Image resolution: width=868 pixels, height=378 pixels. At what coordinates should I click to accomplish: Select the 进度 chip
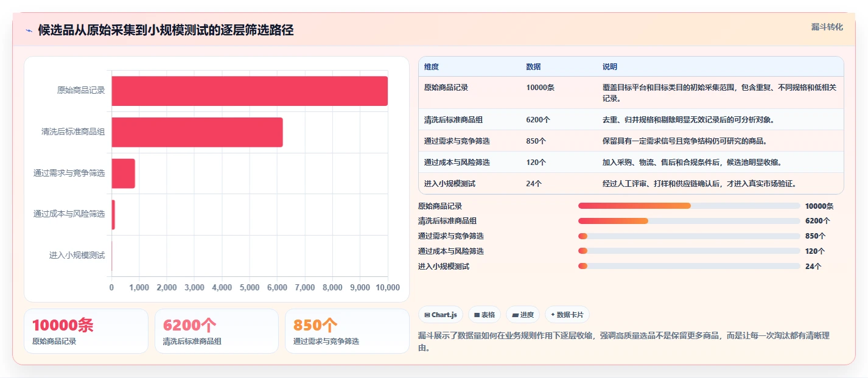523,315
